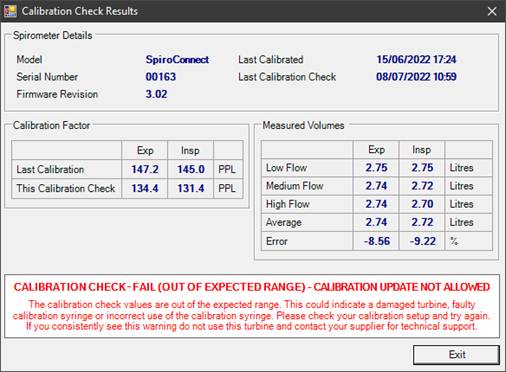Screen dimensions: 506x372
Task: Click the Exp header in Calibration Factor table
Action: pyautogui.click(x=145, y=150)
